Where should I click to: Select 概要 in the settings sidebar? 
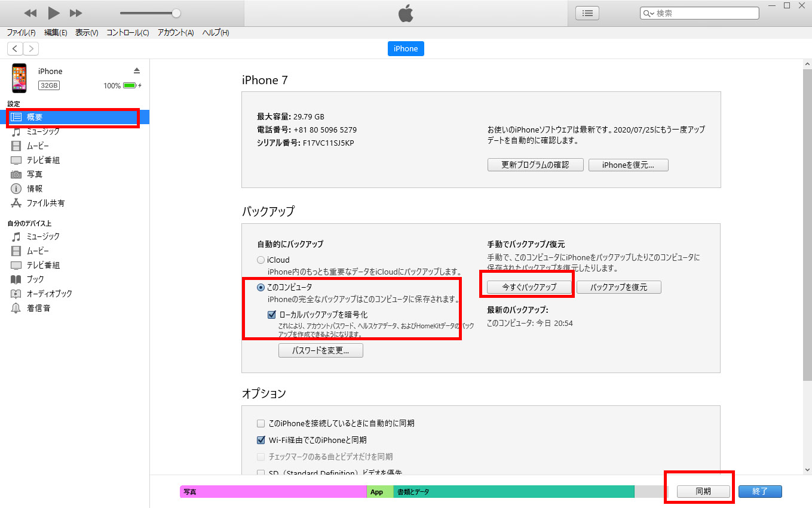point(75,118)
